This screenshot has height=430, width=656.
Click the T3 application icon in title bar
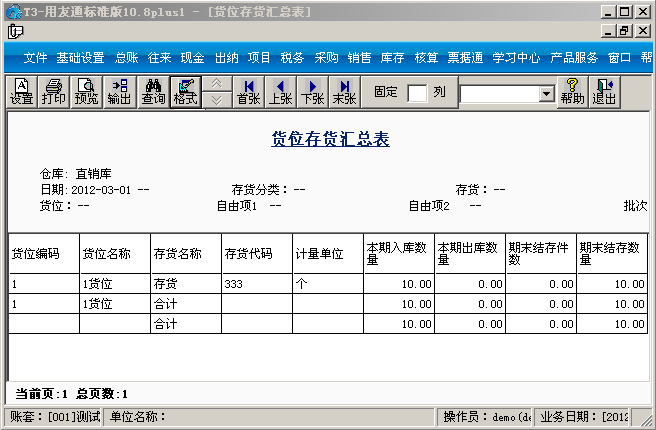tap(13, 12)
